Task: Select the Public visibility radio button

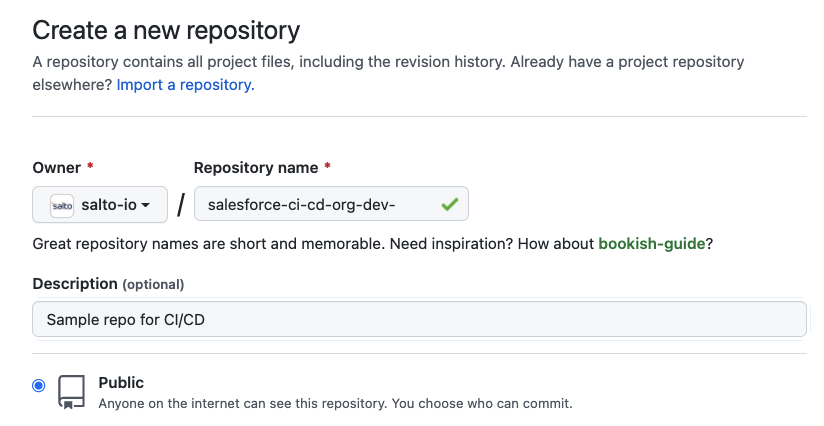Action: click(38, 386)
